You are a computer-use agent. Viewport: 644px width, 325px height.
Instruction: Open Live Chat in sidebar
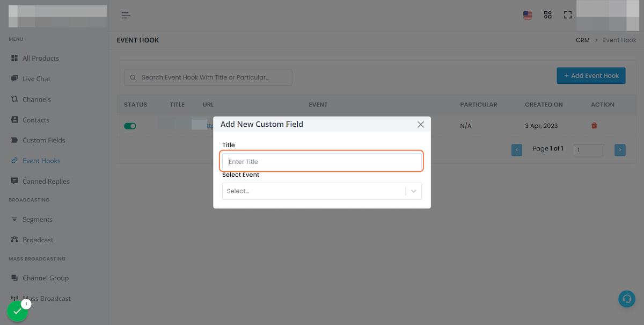pyautogui.click(x=36, y=79)
